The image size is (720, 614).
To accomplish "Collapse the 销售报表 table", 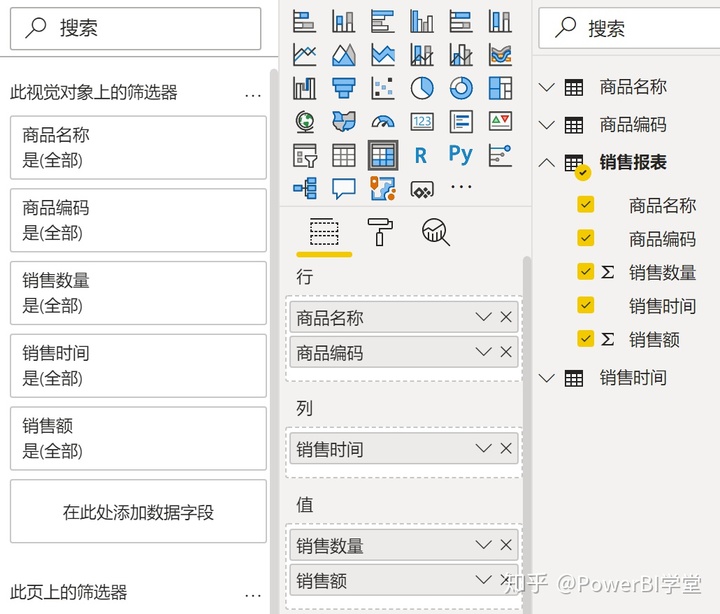I will (x=546, y=162).
